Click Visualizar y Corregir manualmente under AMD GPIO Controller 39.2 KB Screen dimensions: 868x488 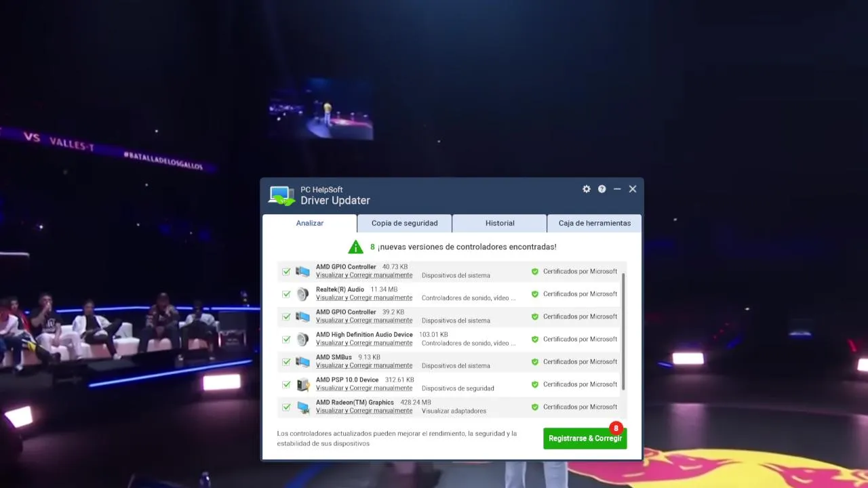(364, 321)
